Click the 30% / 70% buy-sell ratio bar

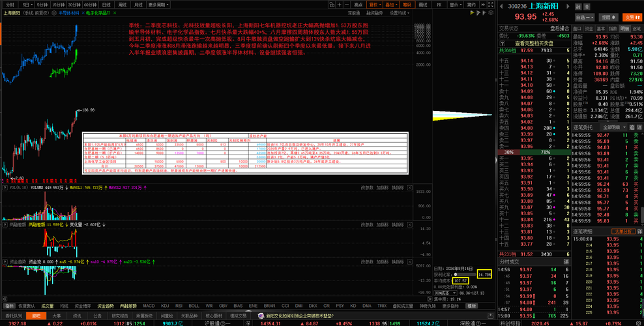534,152
